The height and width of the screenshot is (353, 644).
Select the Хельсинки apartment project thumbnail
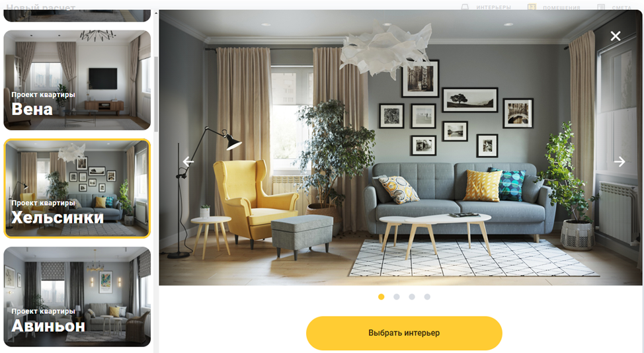77,188
